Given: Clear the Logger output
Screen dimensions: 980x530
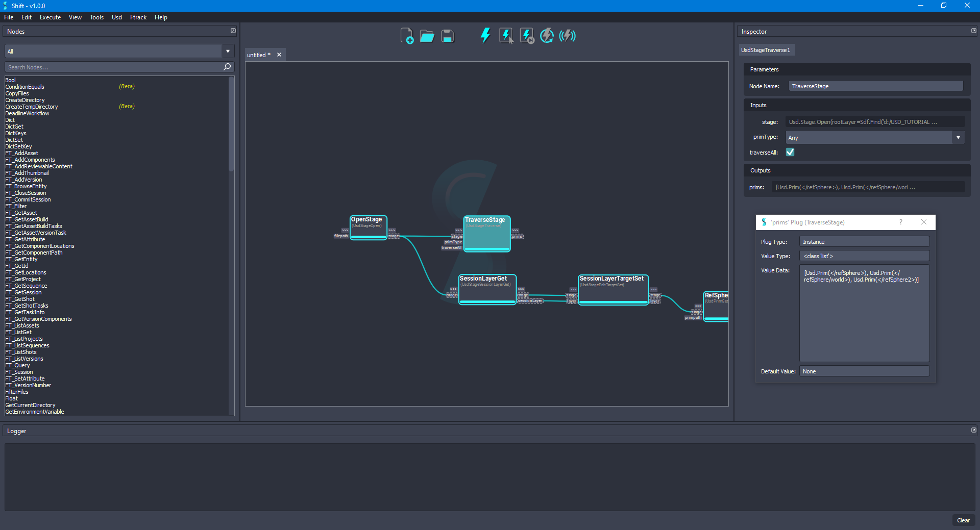Looking at the screenshot, I should [963, 520].
